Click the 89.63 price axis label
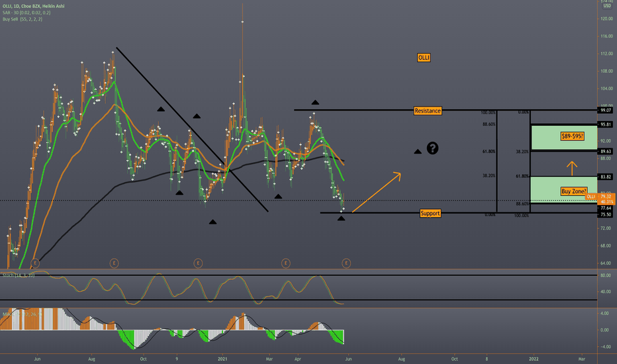The width and height of the screenshot is (617, 364). [x=606, y=152]
